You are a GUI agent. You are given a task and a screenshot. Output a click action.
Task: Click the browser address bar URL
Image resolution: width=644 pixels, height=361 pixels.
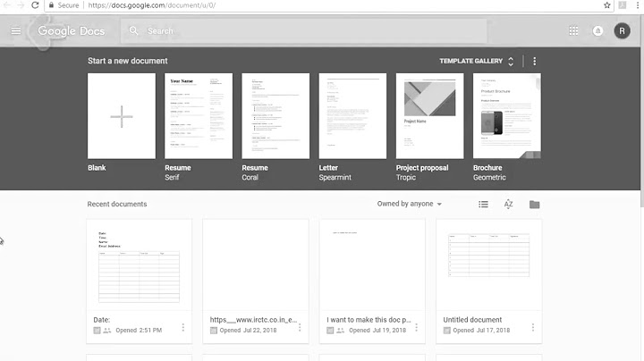pos(151,5)
